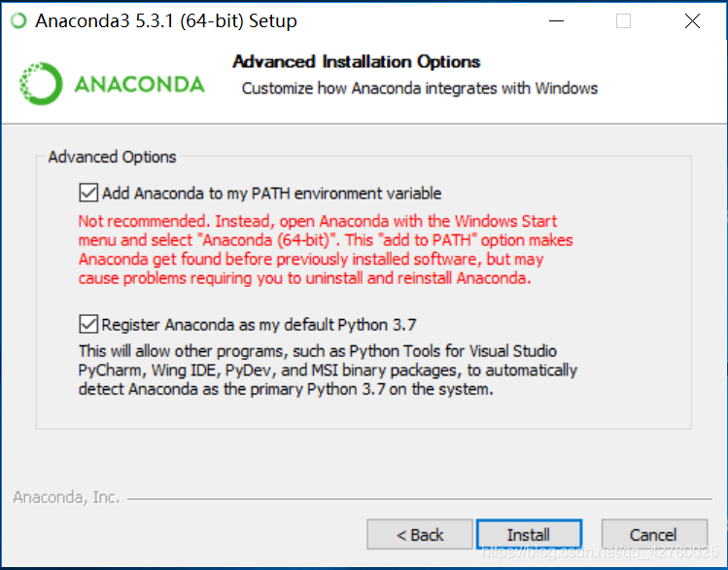Abort setup using the Cancel button
728x570 pixels.
point(654,534)
